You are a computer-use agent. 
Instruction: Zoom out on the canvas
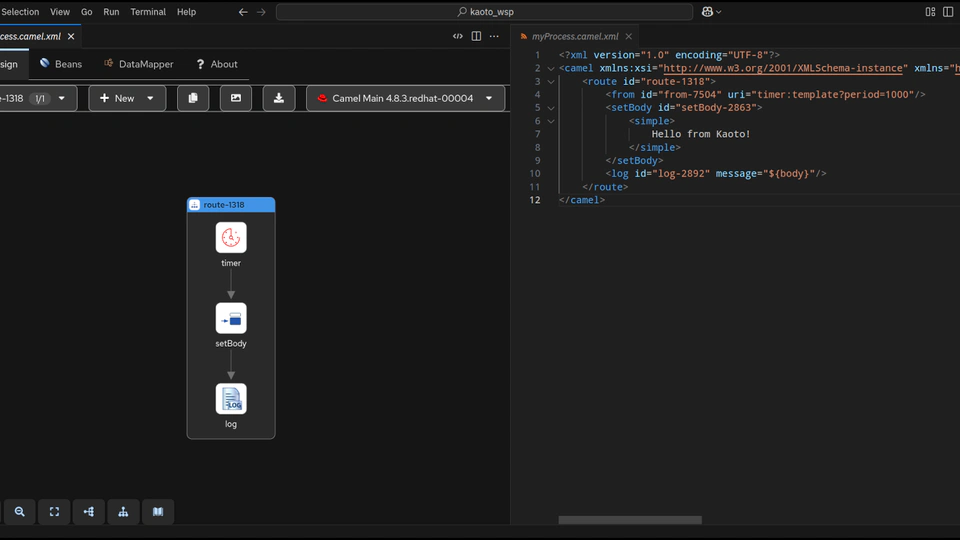click(20, 512)
